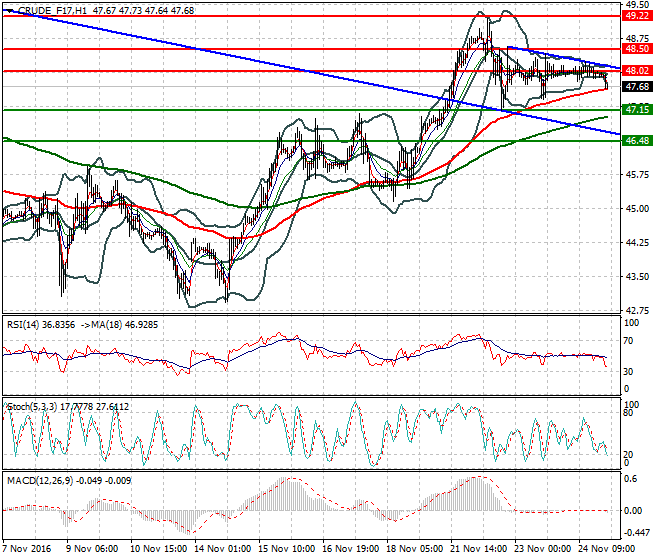Click the black 47.68 current price label

pos(637,87)
